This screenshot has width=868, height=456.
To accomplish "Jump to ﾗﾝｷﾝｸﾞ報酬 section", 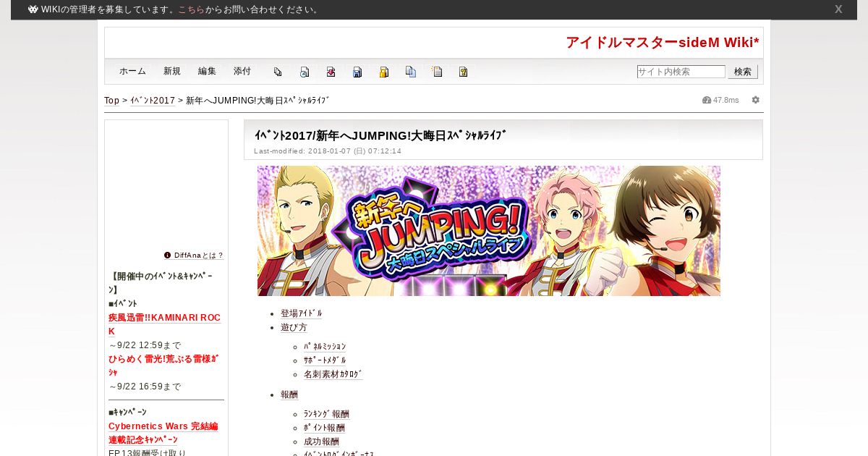I will (326, 414).
